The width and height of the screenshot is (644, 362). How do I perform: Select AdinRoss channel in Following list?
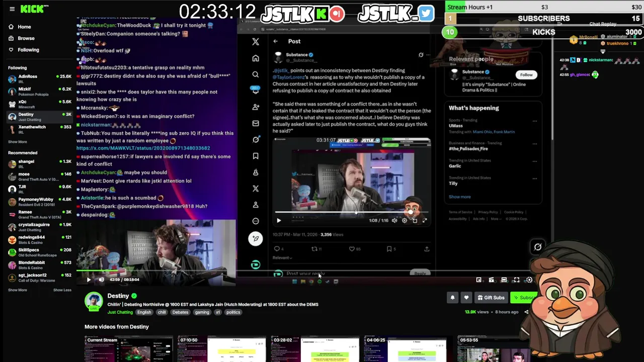[x=40, y=79]
